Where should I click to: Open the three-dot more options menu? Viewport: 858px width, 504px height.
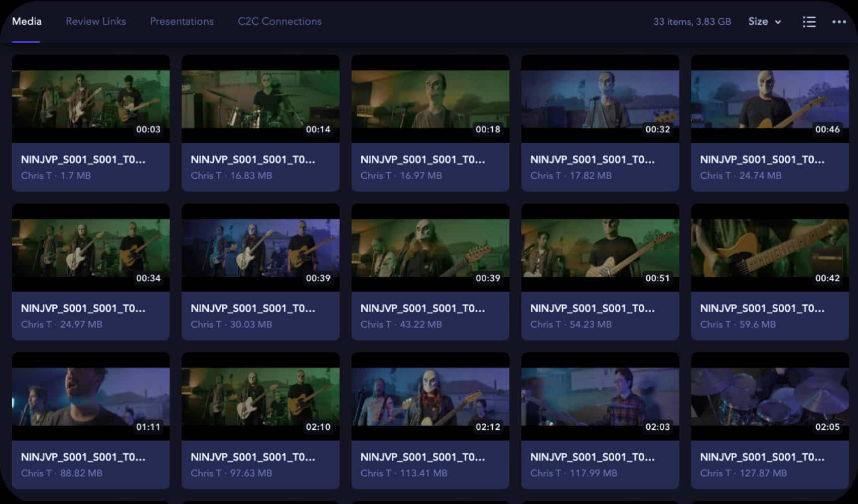pyautogui.click(x=839, y=22)
